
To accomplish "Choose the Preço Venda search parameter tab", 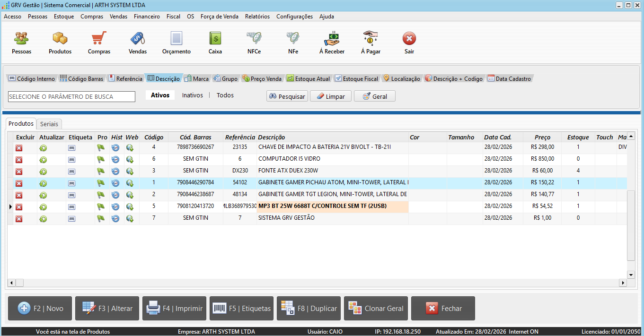I will point(263,79).
